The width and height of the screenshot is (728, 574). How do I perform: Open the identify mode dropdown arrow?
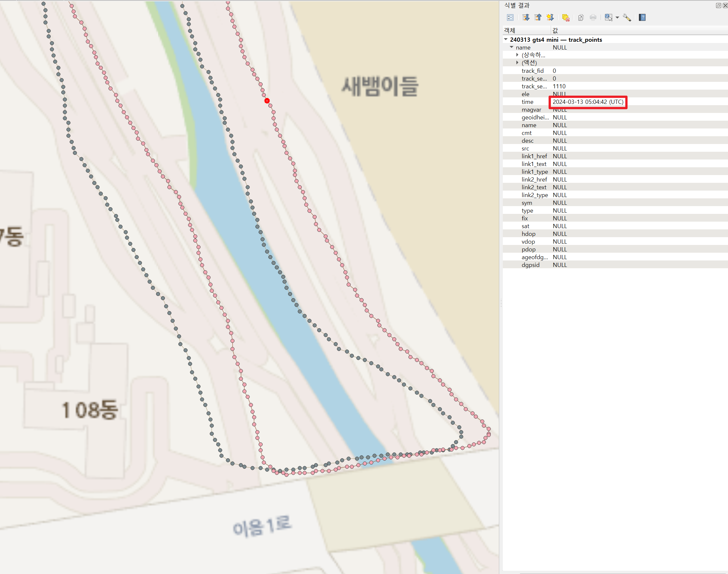coord(617,17)
